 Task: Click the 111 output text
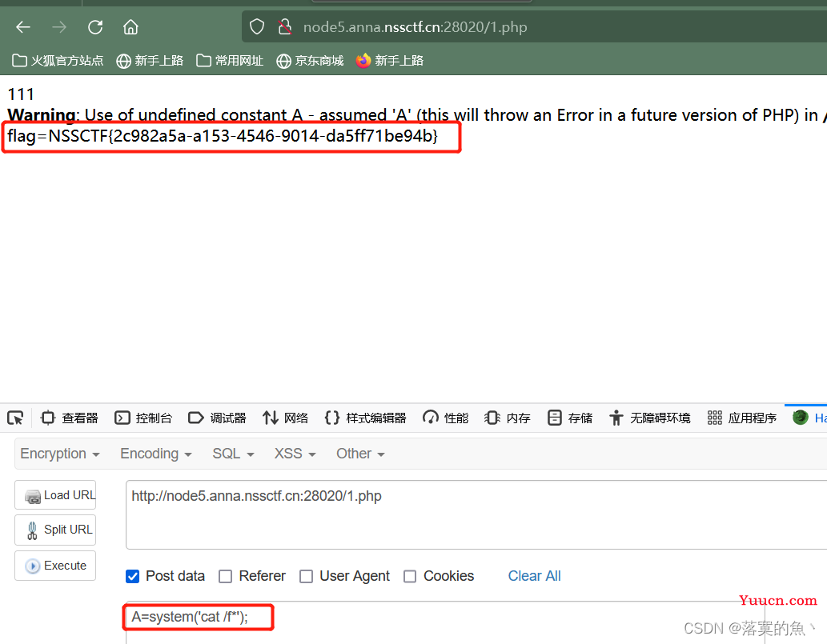pyautogui.click(x=21, y=94)
